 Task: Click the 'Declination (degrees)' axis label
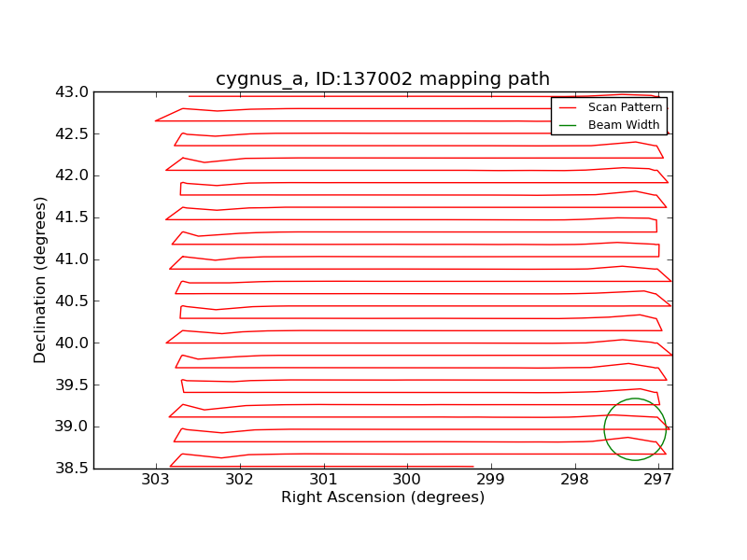coord(39,281)
